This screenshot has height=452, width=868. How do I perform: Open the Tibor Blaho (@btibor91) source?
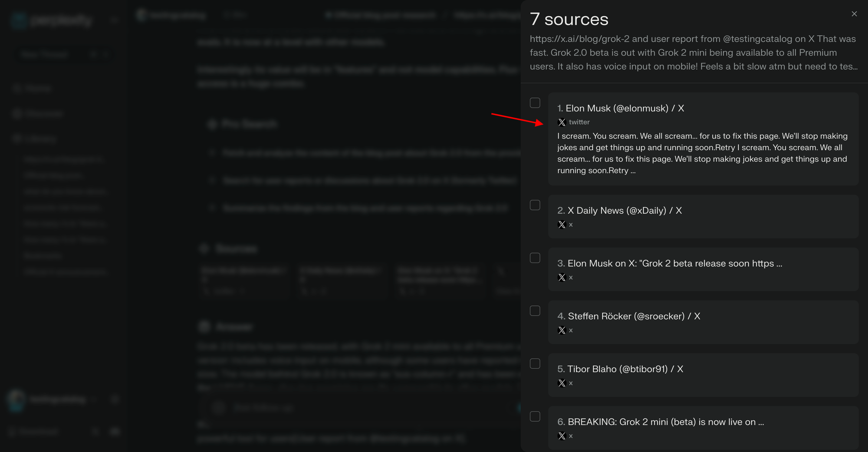[620, 369]
